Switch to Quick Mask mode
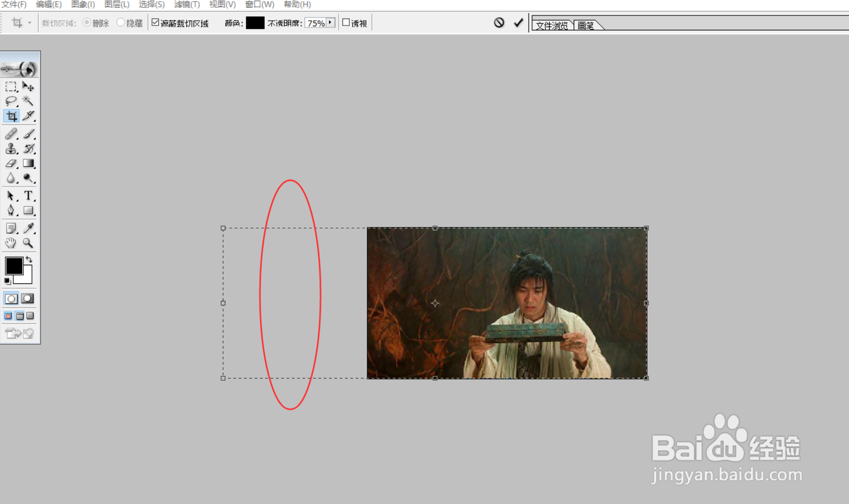The height and width of the screenshot is (504, 849). click(x=28, y=299)
